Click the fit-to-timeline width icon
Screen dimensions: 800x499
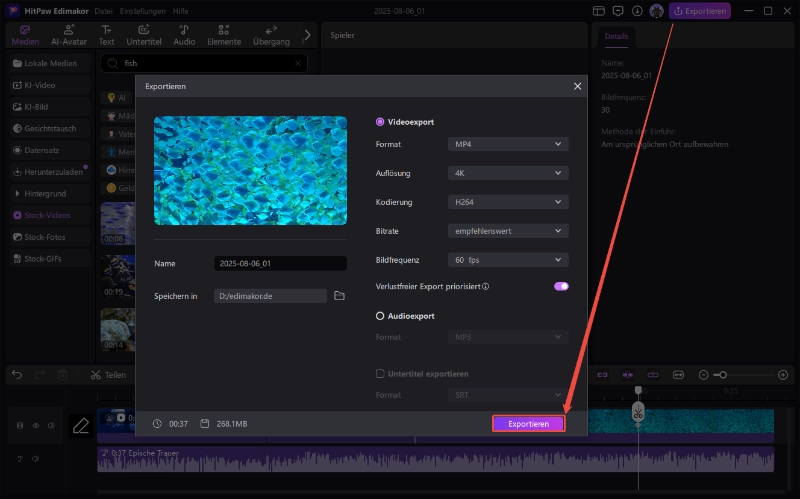tap(678, 375)
